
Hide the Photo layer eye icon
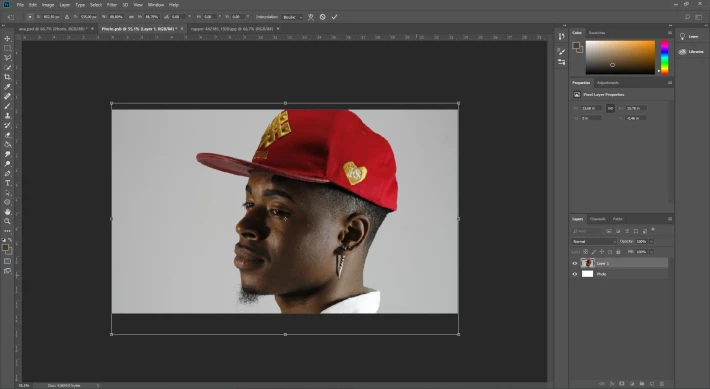point(575,274)
